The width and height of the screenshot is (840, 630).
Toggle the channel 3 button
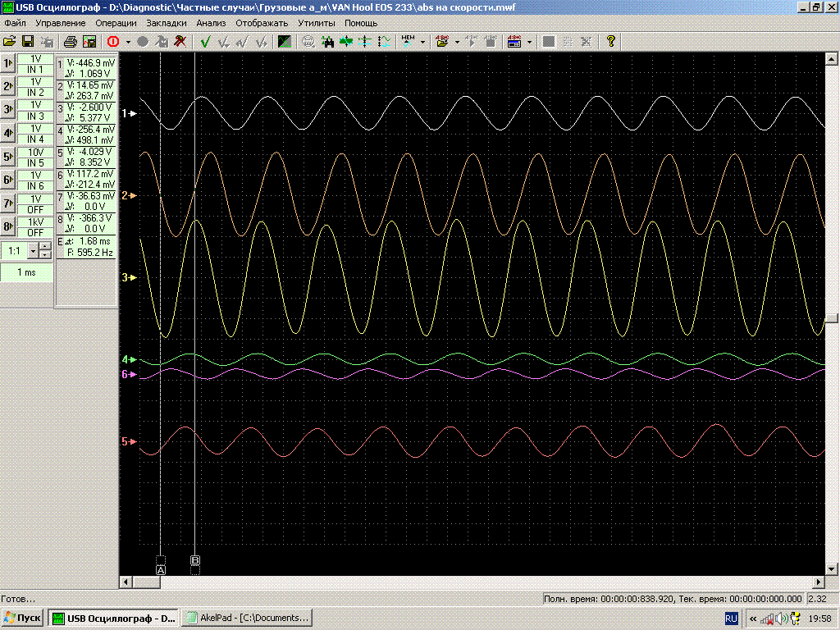click(8, 110)
